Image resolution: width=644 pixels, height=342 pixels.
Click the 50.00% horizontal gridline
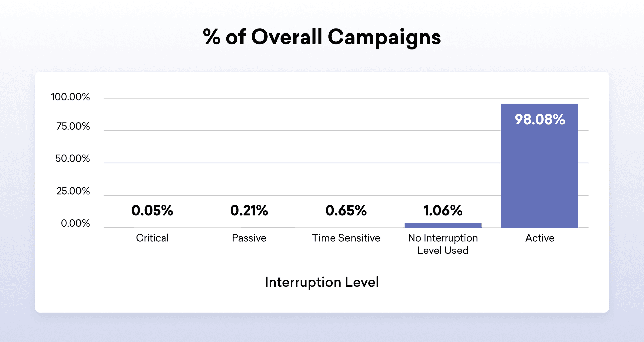click(302, 163)
